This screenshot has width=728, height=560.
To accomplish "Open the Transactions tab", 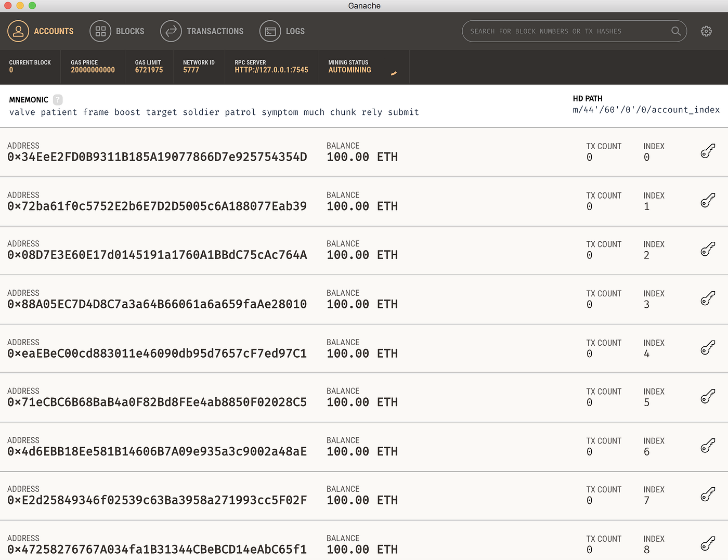I will coord(202,31).
